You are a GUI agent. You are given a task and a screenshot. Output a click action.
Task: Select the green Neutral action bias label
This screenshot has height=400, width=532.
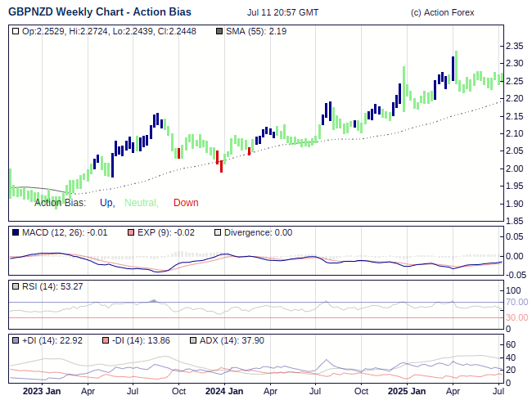pos(141,203)
